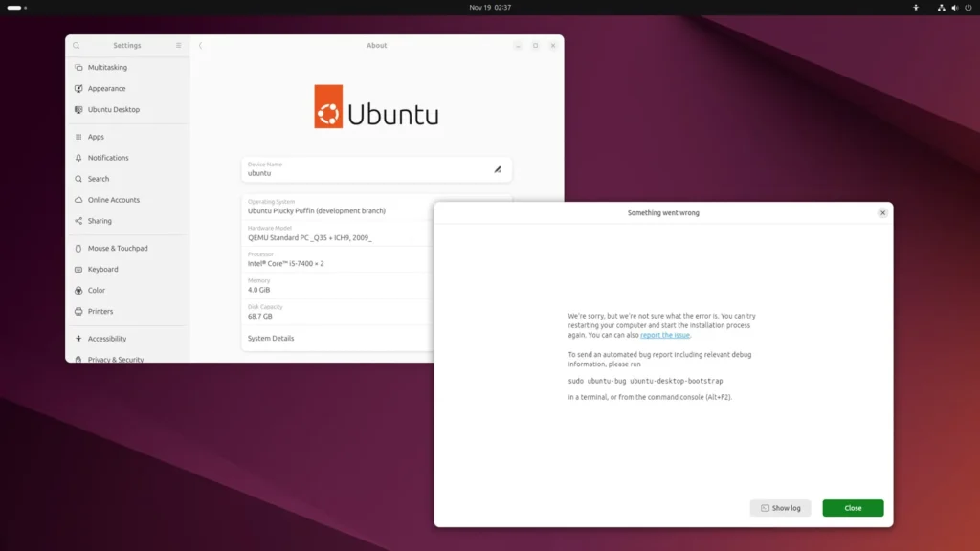Click the search icon in Settings header
This screenshot has height=551, width=980.
click(77, 46)
